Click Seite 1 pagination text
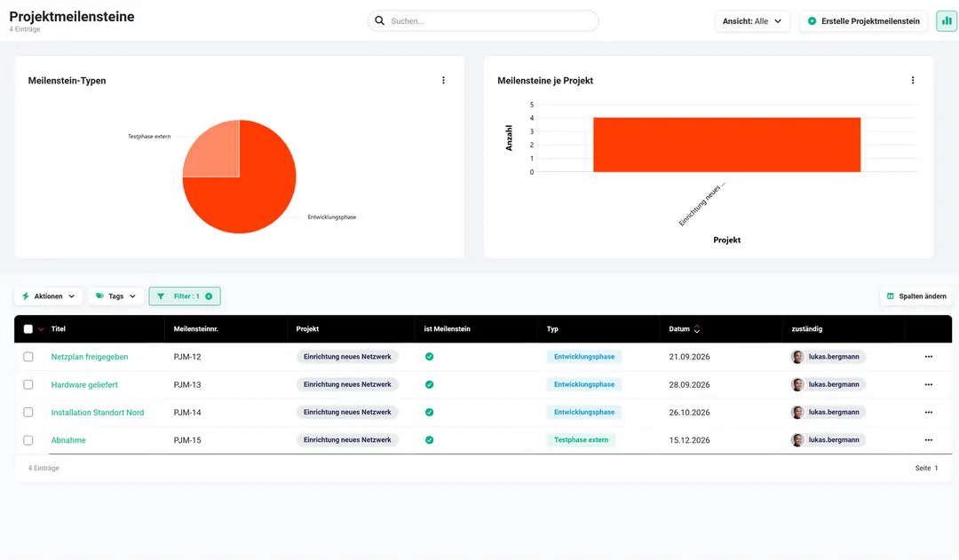 click(926, 468)
